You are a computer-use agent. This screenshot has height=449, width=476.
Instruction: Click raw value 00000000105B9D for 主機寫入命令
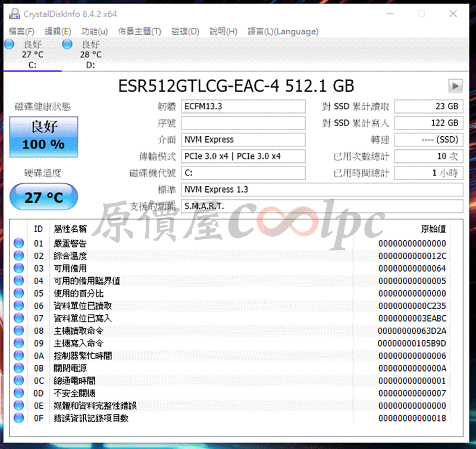[412, 343]
